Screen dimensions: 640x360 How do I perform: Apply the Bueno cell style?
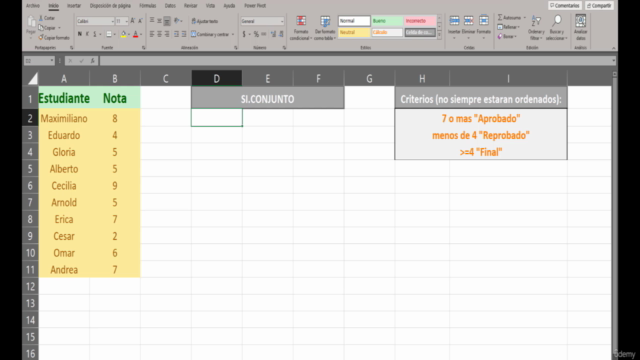[387, 21]
